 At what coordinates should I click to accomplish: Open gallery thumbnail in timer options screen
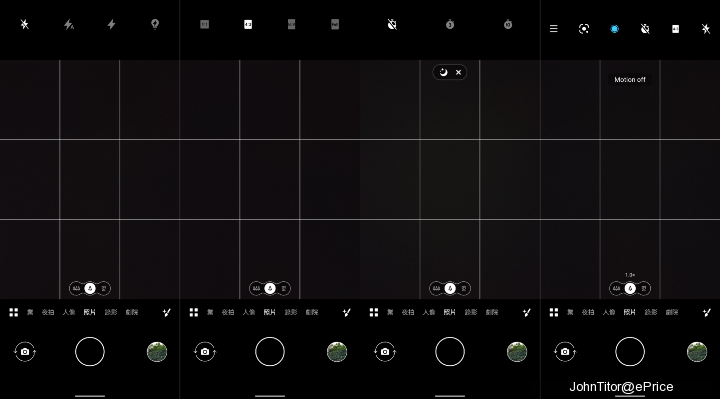tap(517, 352)
